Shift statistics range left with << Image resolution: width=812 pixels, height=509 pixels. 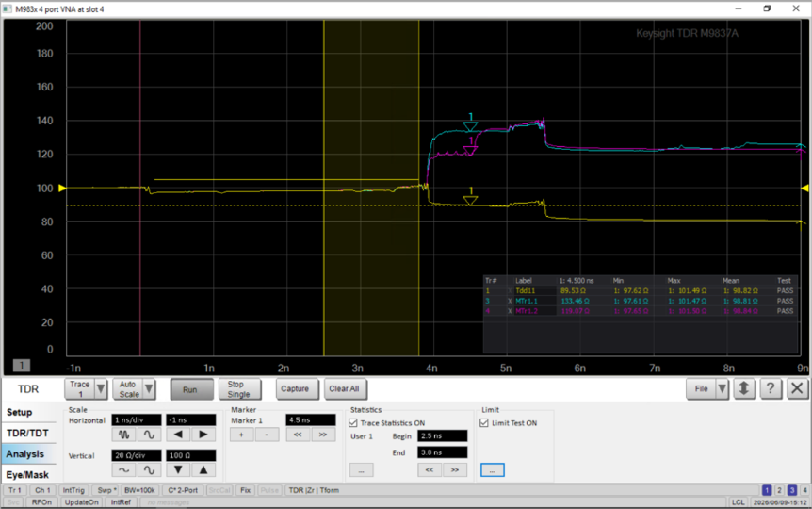430,470
